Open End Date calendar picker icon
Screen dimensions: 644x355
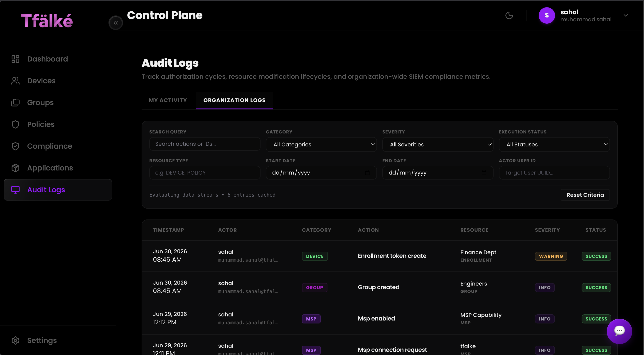pos(484,173)
